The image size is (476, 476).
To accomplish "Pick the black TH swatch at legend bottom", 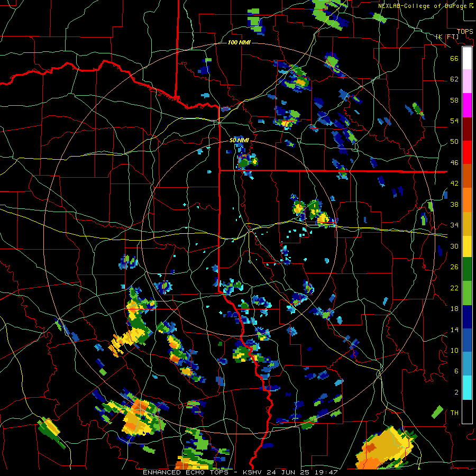I will pyautogui.click(x=467, y=411).
